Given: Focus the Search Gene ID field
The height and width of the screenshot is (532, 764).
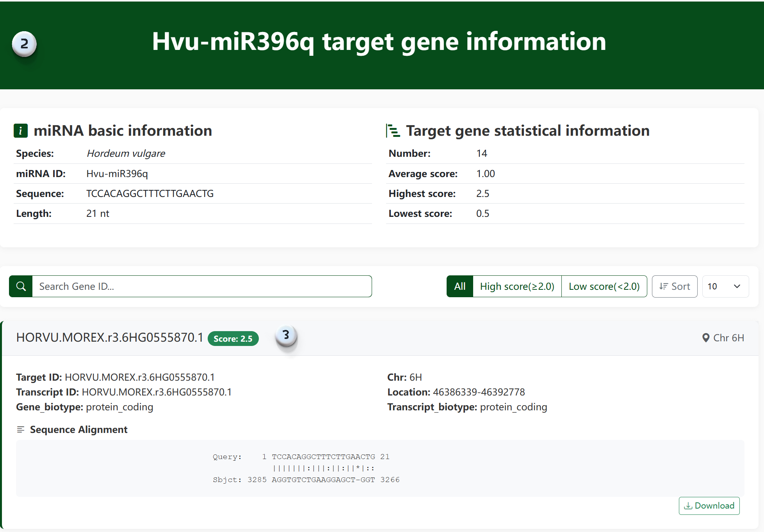Looking at the screenshot, I should 202,286.
